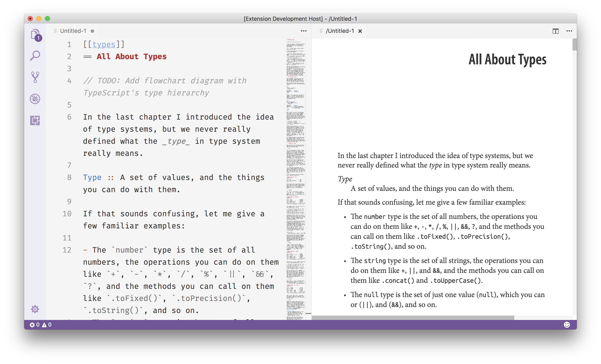Click line number 8 in gutter
The height and width of the screenshot is (364, 601).
point(69,177)
